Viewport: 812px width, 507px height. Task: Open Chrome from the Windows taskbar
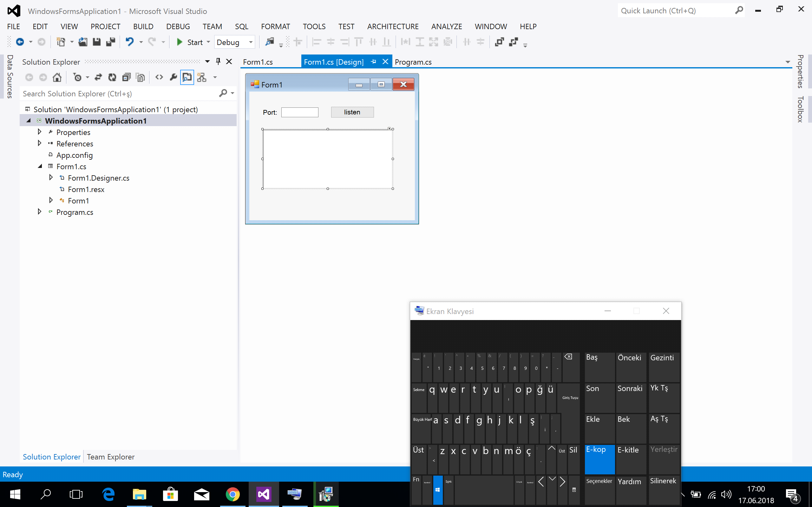pos(232,494)
